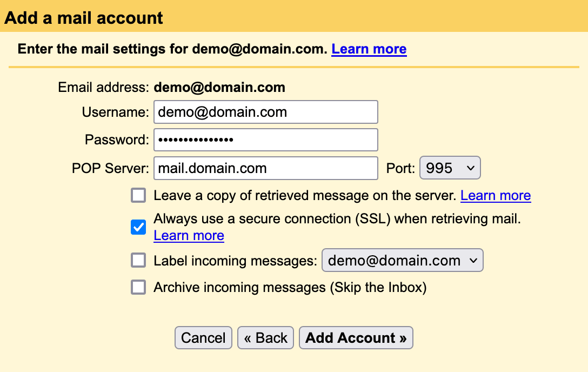Open the label demo@domain.com dropdown
The image size is (588, 372).
click(403, 260)
